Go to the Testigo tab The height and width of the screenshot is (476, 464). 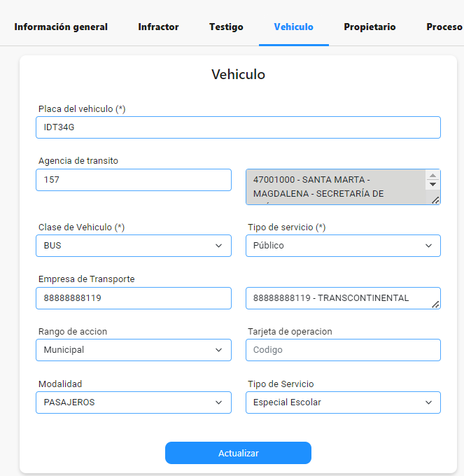coord(226,27)
